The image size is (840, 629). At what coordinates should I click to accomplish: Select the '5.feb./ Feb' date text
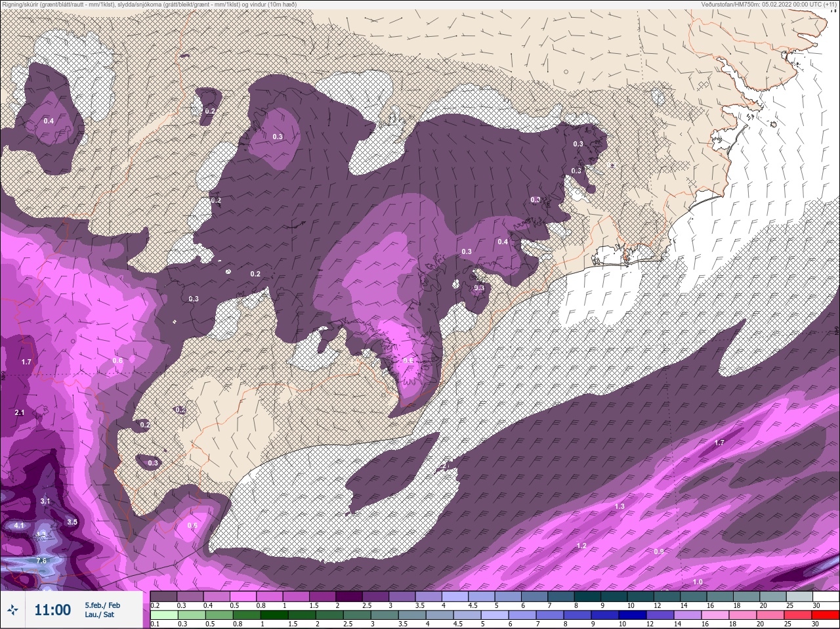102,605
